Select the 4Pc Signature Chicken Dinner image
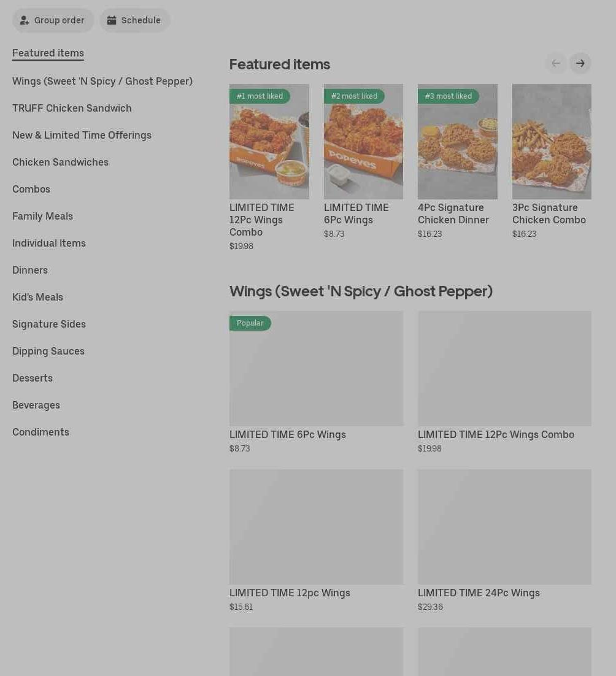 coord(457,142)
